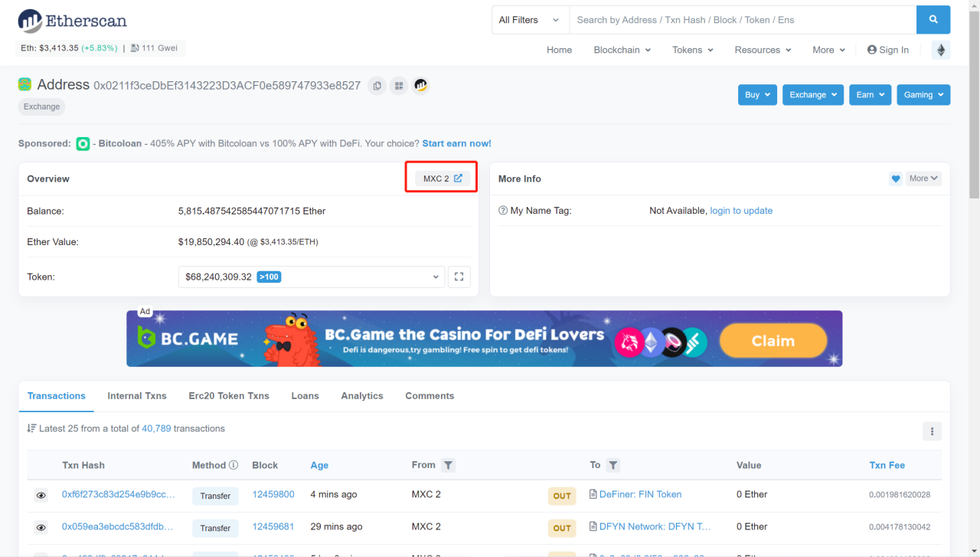
Task: Focus the address search input field
Action: click(743, 20)
